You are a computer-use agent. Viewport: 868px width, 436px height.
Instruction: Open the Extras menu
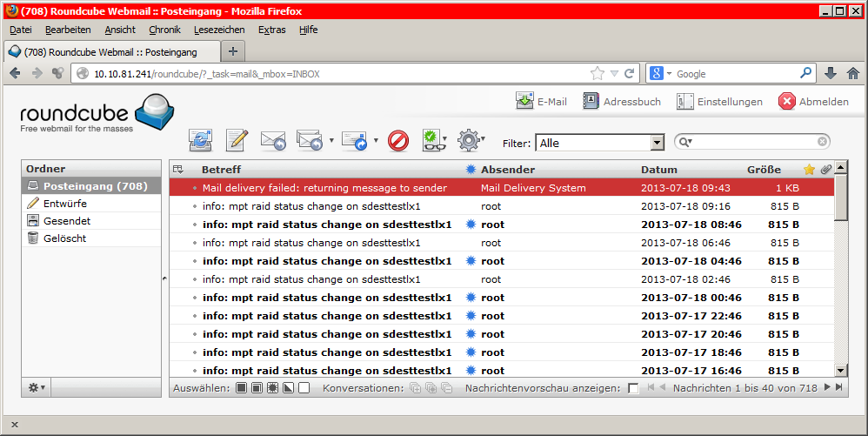(271, 30)
